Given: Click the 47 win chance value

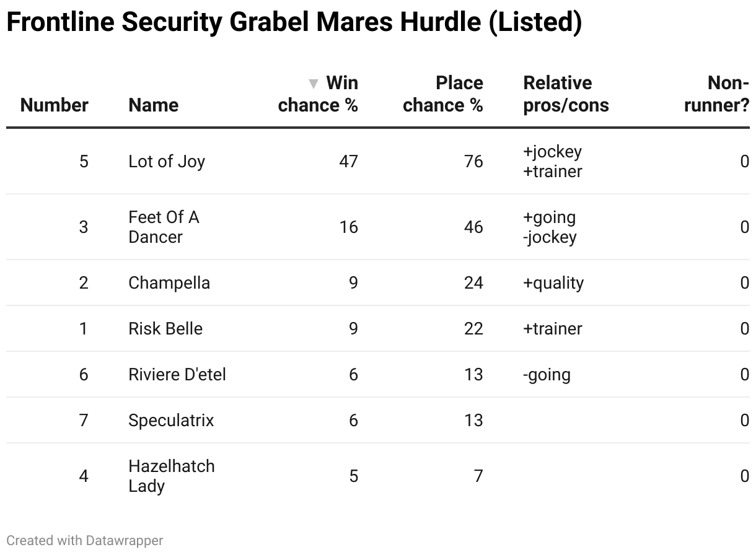Looking at the screenshot, I should point(348,162).
